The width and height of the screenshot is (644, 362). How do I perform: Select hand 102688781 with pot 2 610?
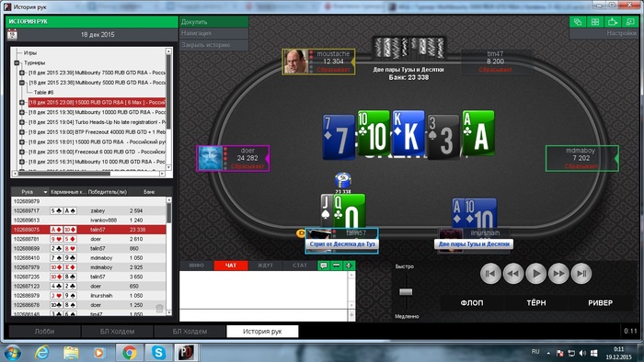click(x=88, y=239)
